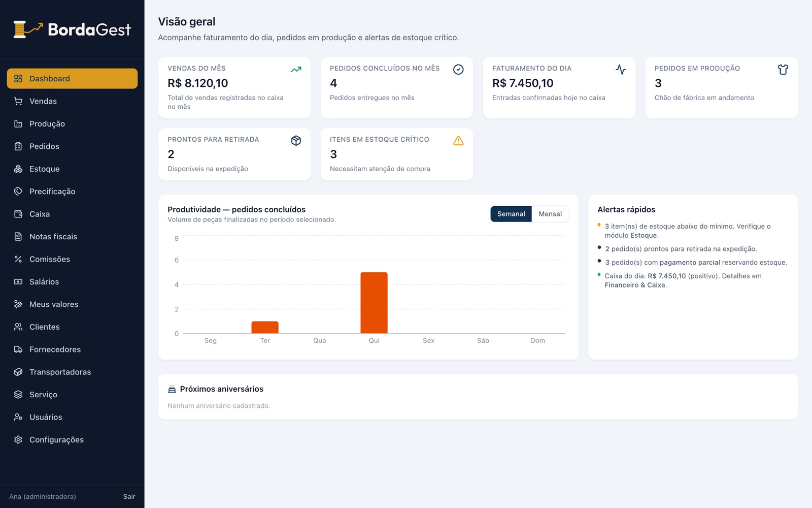Click the Usuários user-cog icon
The height and width of the screenshot is (508, 812).
click(18, 417)
